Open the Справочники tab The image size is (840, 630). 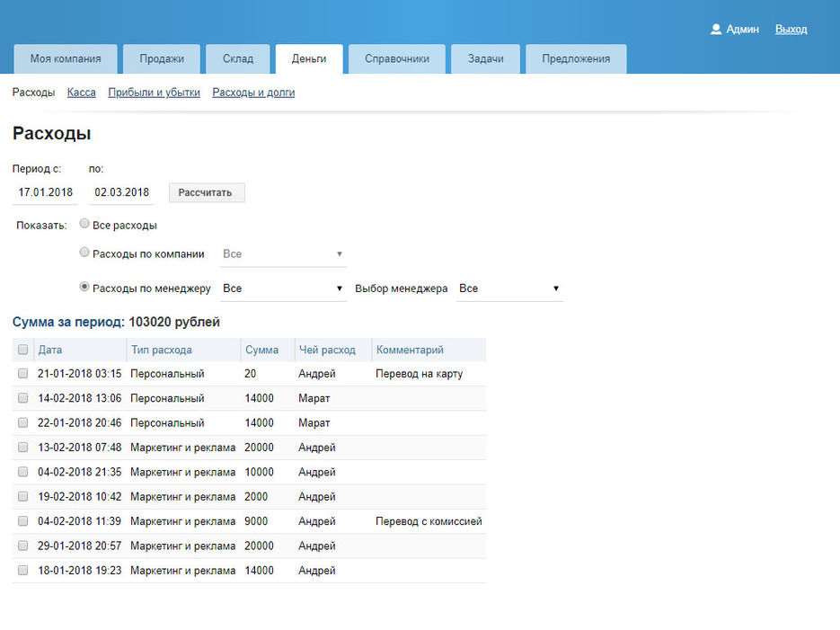pos(397,59)
